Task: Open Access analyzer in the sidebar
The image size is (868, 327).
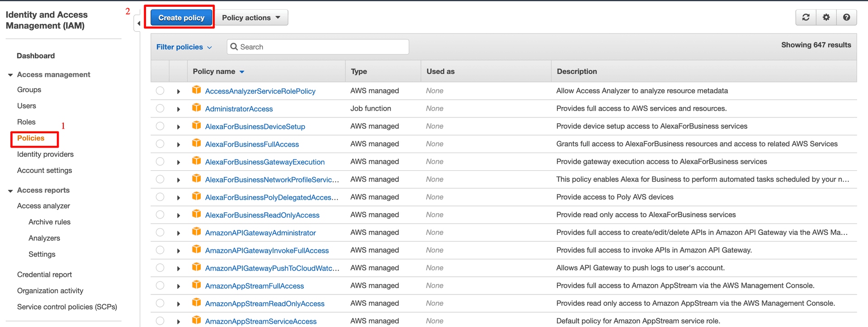Action: point(43,206)
